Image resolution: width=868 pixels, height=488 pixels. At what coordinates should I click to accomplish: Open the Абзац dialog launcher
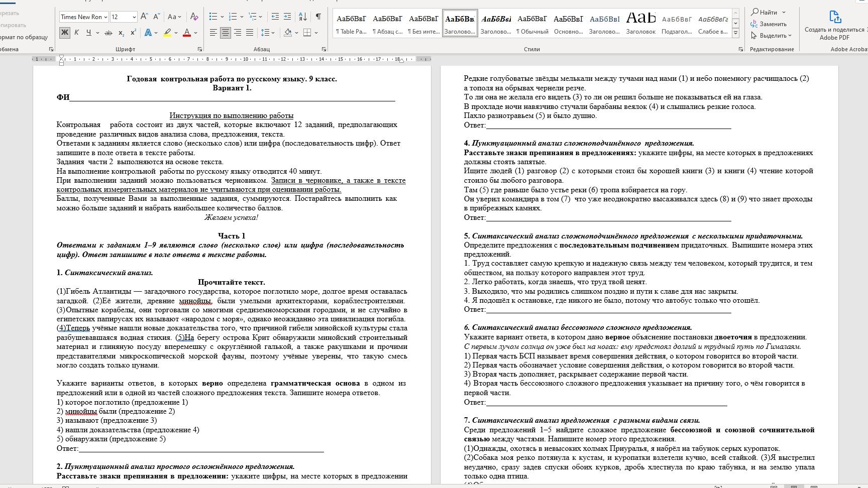tap(323, 49)
